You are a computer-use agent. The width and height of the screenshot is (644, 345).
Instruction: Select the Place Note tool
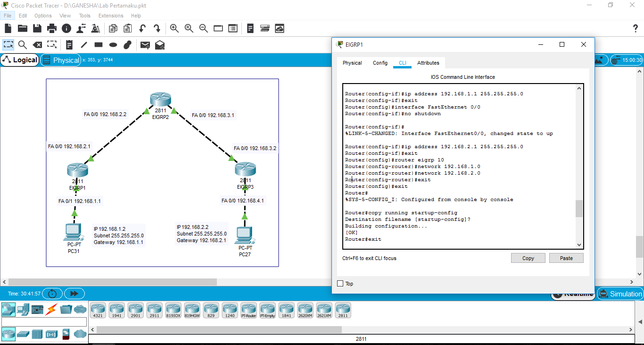[69, 45]
